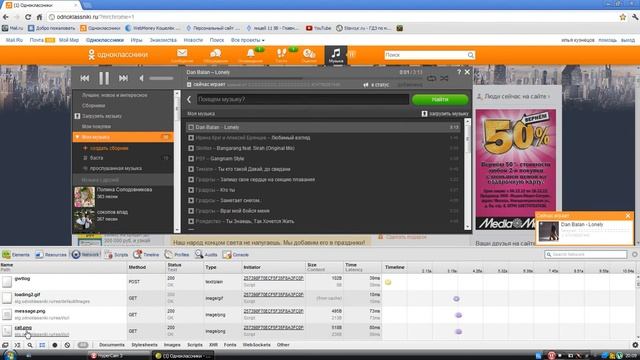Screen dimensions: 640x360
Task: Reload the page with browser refresh button
Action: [x=28, y=17]
